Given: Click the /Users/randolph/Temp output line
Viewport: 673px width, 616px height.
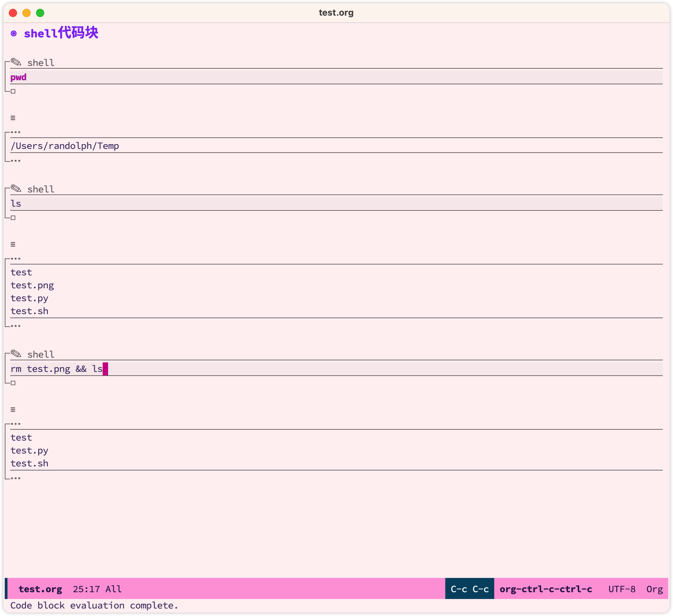Looking at the screenshot, I should (65, 146).
